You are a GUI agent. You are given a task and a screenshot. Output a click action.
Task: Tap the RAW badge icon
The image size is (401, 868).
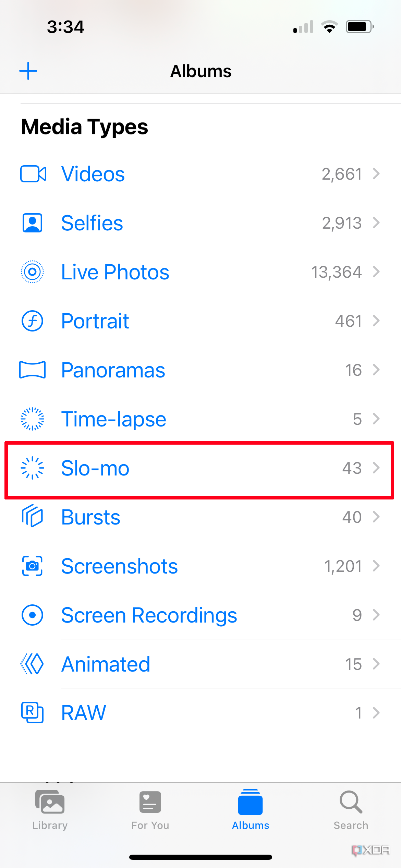(32, 713)
